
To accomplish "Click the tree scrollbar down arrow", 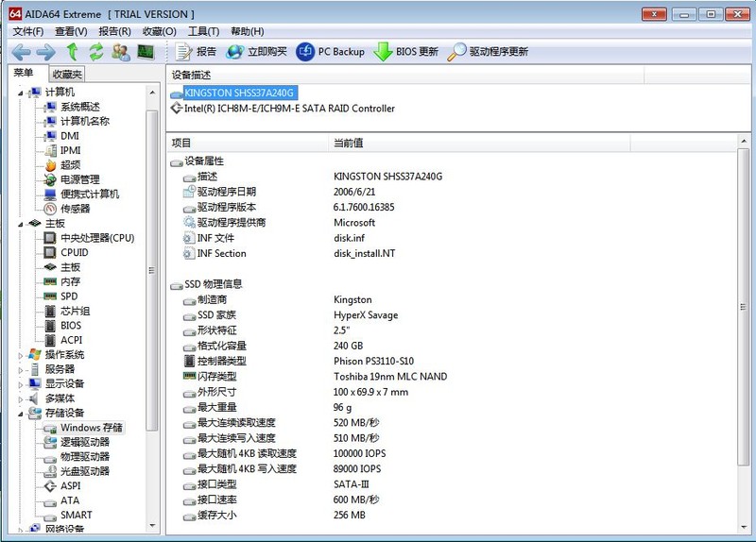I will [152, 526].
